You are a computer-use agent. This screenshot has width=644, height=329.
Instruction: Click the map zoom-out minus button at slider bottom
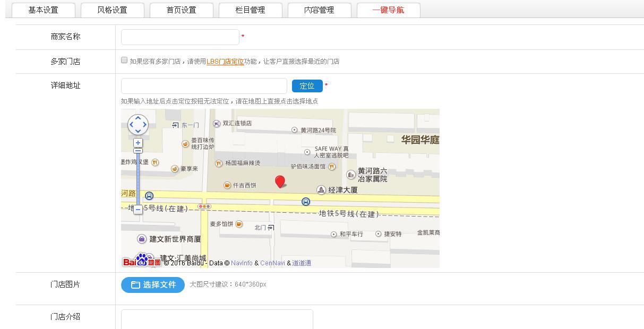(138, 210)
